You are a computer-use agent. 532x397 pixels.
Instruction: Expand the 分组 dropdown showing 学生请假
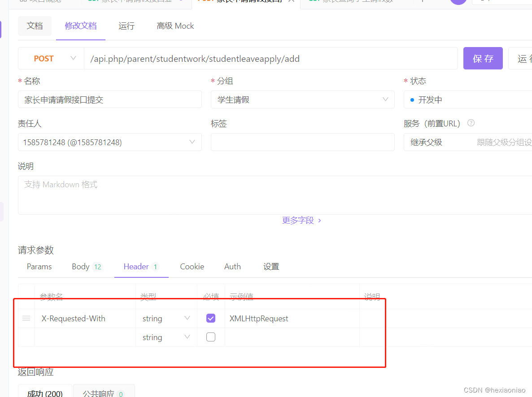(x=385, y=99)
